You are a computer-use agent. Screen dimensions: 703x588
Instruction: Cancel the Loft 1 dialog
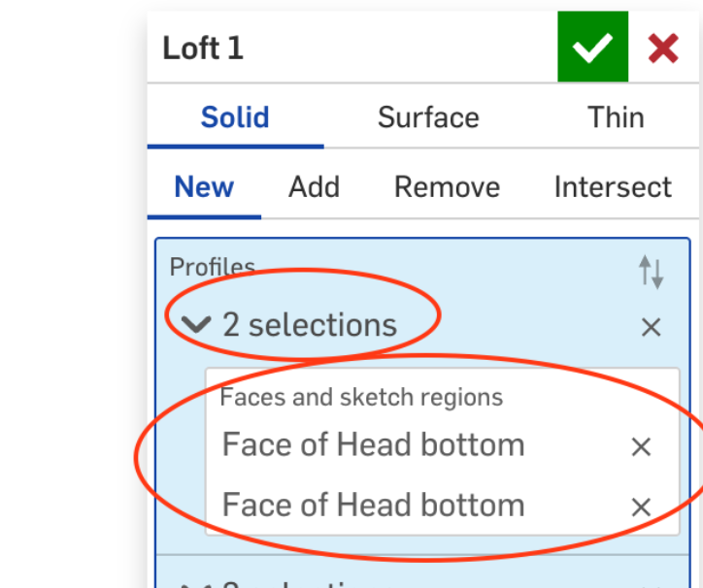pyautogui.click(x=663, y=48)
